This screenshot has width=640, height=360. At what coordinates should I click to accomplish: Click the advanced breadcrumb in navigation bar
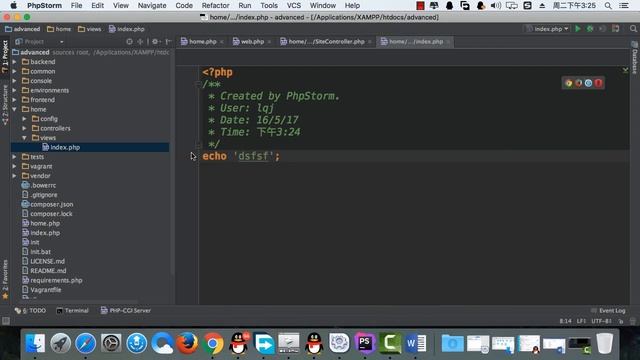click(23, 29)
